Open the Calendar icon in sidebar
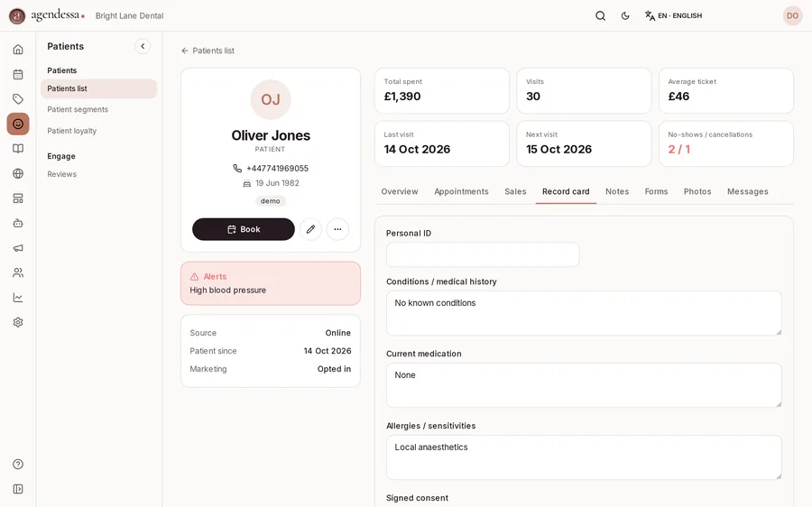 tap(18, 74)
